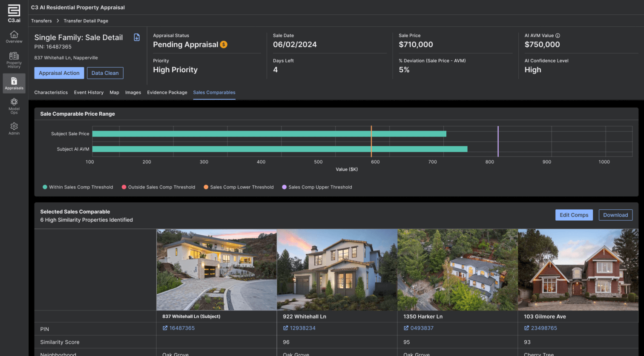Select the Sales Comparables tab
Screen dimensions: 644x356
[x=214, y=92]
